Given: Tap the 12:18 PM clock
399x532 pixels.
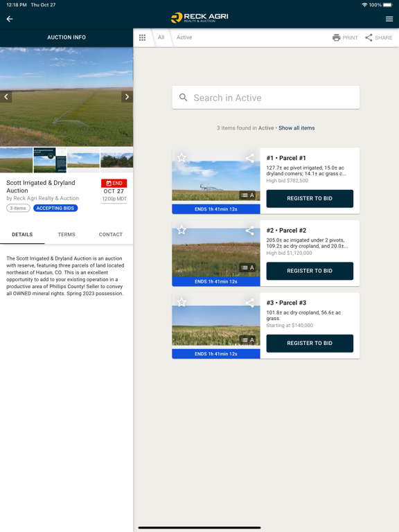Looking at the screenshot, I should click(17, 5).
